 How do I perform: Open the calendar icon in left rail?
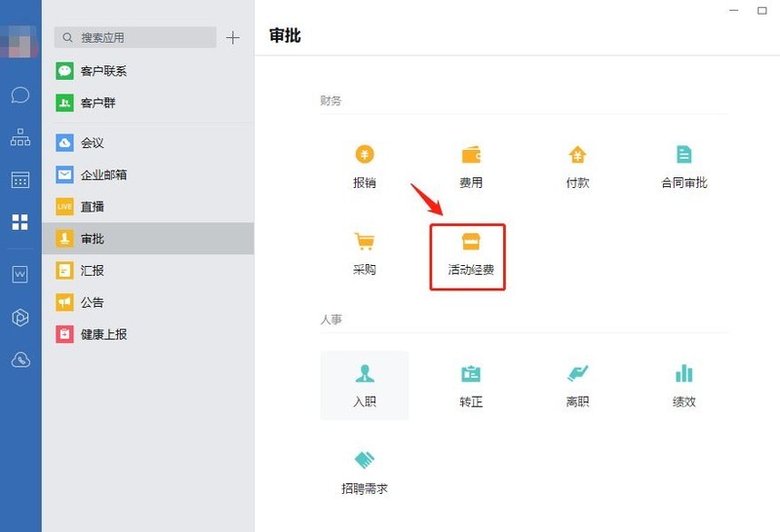[20, 180]
